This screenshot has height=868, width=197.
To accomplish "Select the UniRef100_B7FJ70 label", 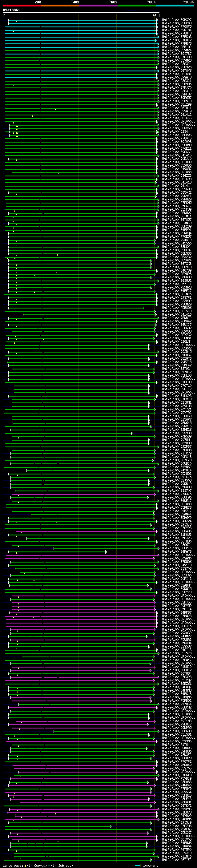I will [x=177, y=88].
